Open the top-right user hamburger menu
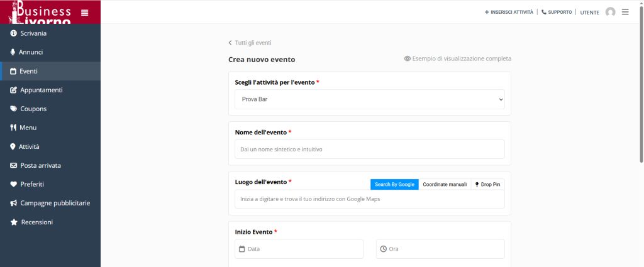This screenshot has height=267, width=644. click(625, 12)
